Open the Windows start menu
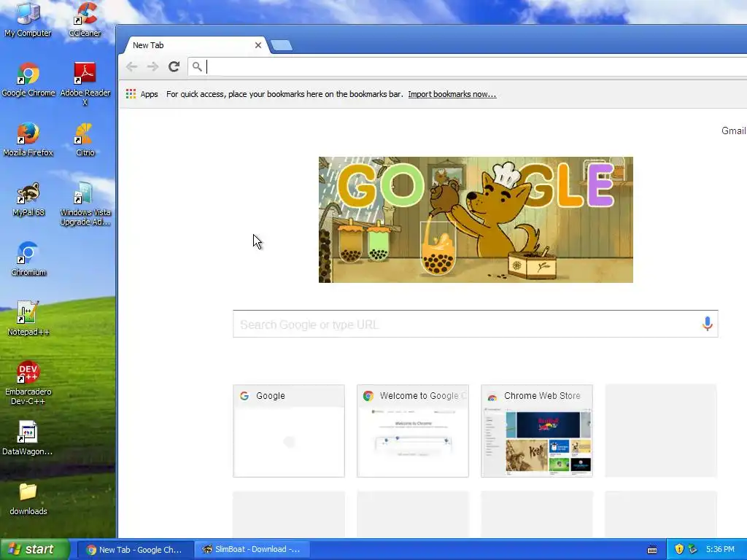The image size is (747, 560). click(35, 549)
